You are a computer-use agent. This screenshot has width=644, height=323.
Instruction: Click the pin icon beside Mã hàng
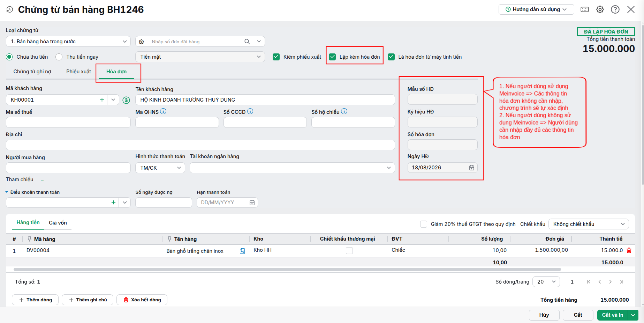point(30,239)
